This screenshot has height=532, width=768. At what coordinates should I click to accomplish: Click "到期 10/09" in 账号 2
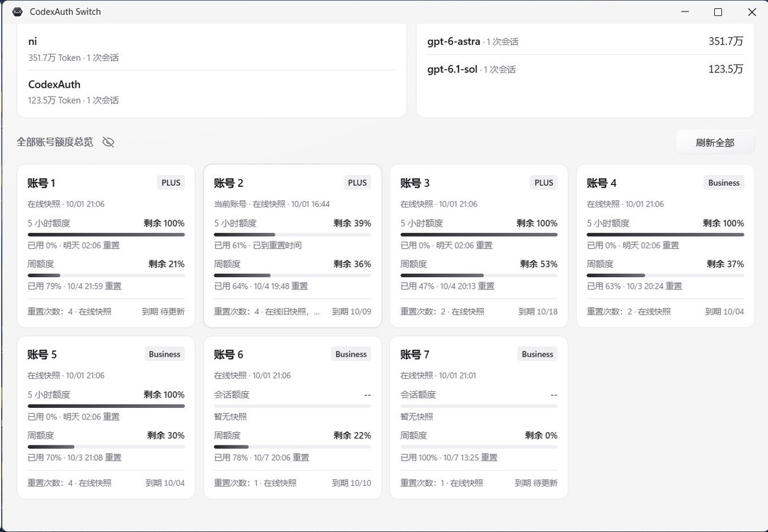(x=351, y=312)
